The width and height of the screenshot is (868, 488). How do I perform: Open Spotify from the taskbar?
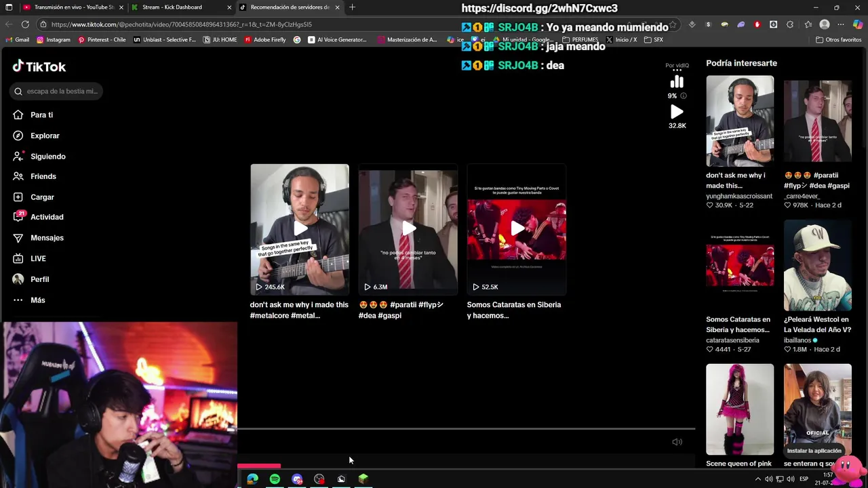(275, 479)
